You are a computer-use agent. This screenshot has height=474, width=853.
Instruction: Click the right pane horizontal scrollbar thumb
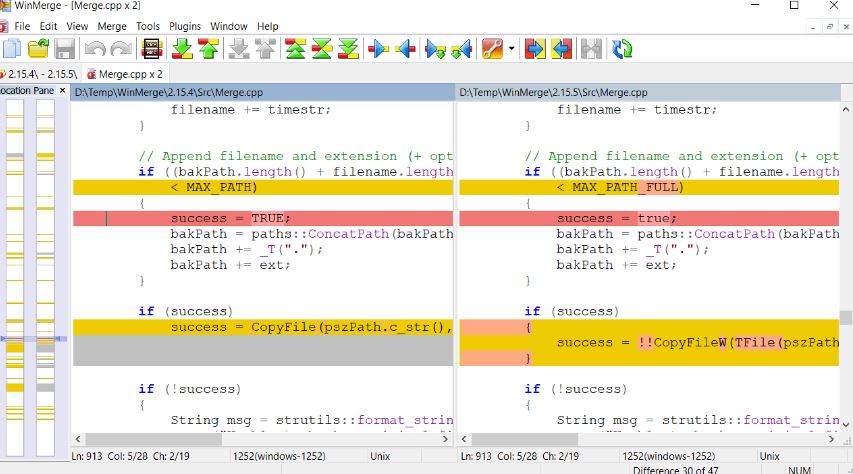(525, 439)
